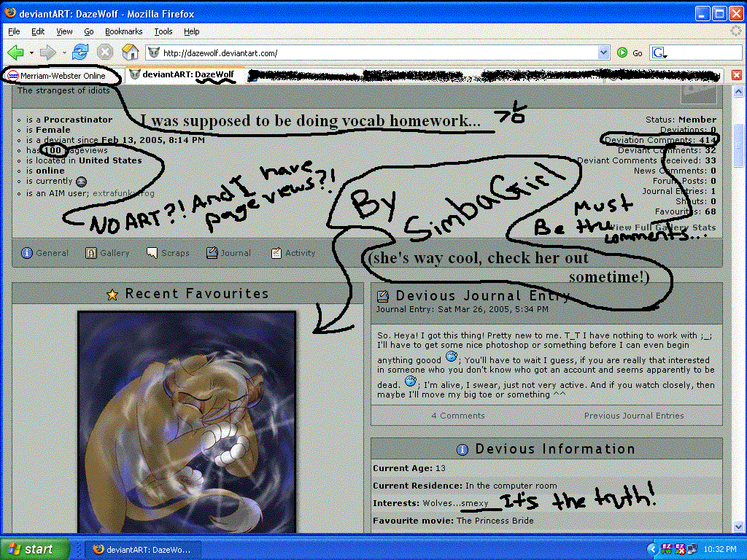Go to the Home page icon

[130, 52]
